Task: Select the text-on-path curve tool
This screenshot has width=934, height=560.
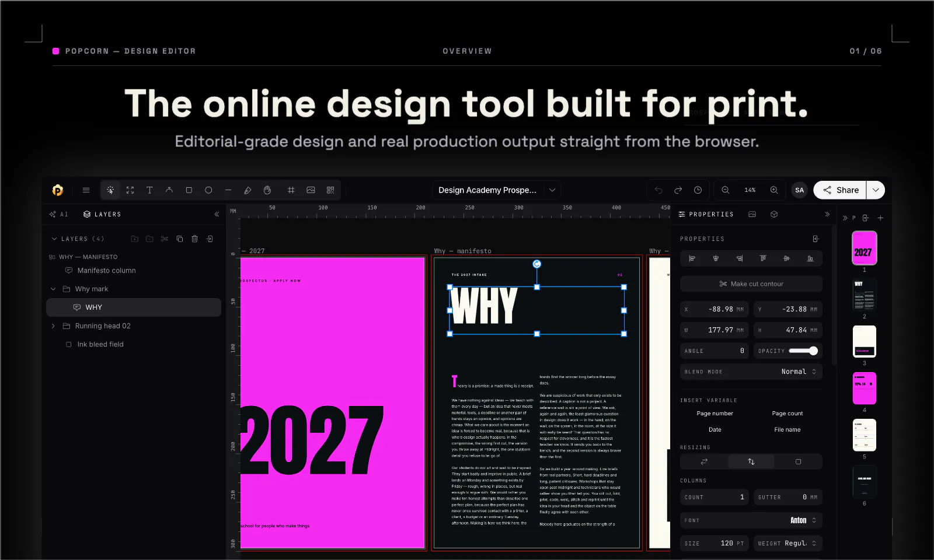Action: click(x=169, y=190)
